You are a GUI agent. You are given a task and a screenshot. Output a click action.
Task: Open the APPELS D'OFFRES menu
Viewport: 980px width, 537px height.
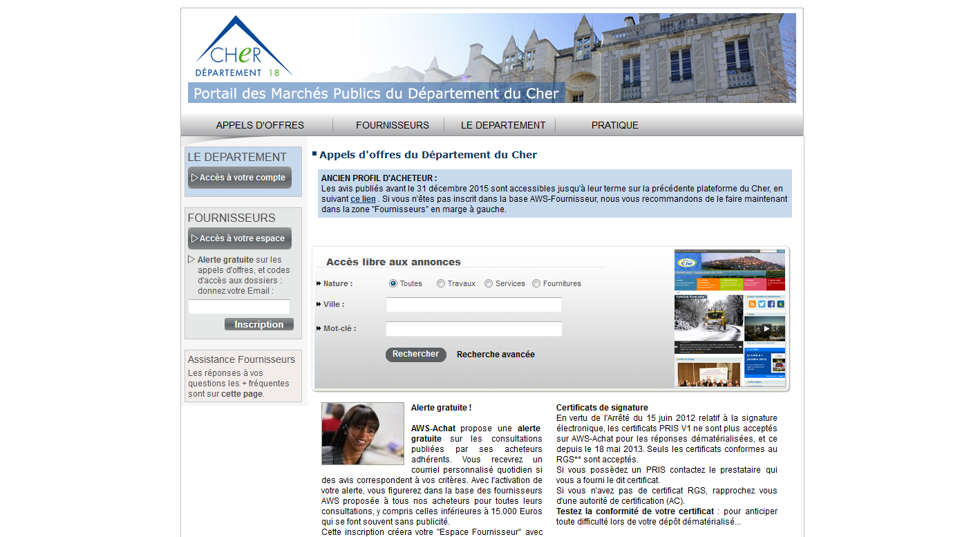click(260, 125)
